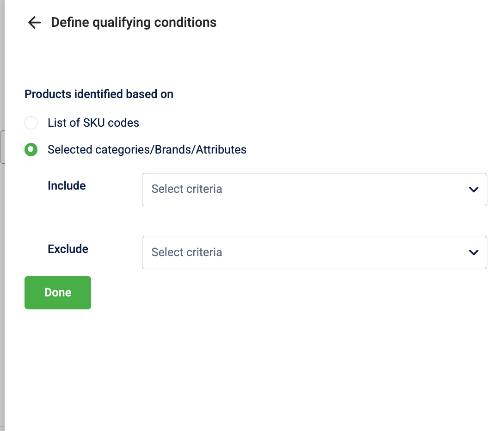The width and height of the screenshot is (504, 431).
Task: Click the Exclude field label
Action: coord(68,249)
